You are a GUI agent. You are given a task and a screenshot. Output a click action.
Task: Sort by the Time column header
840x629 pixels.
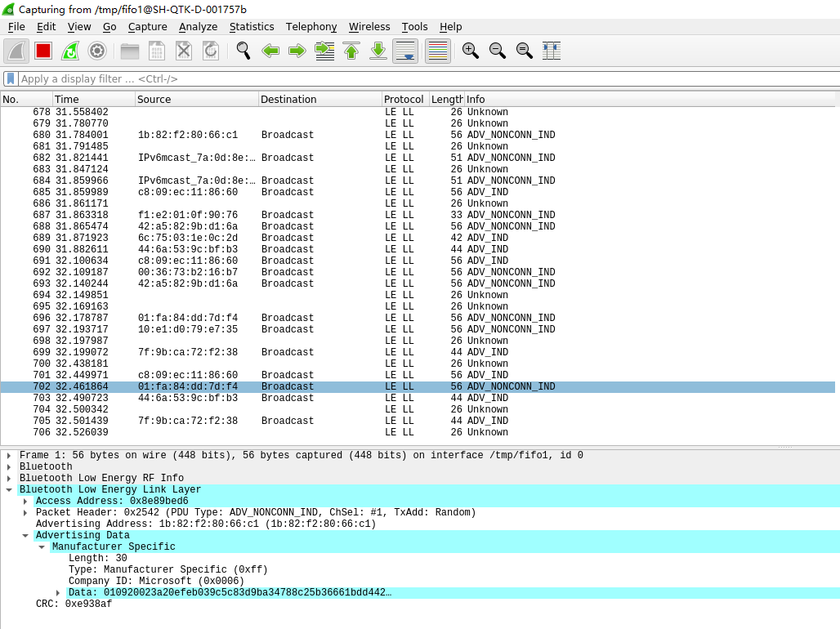[x=94, y=99]
